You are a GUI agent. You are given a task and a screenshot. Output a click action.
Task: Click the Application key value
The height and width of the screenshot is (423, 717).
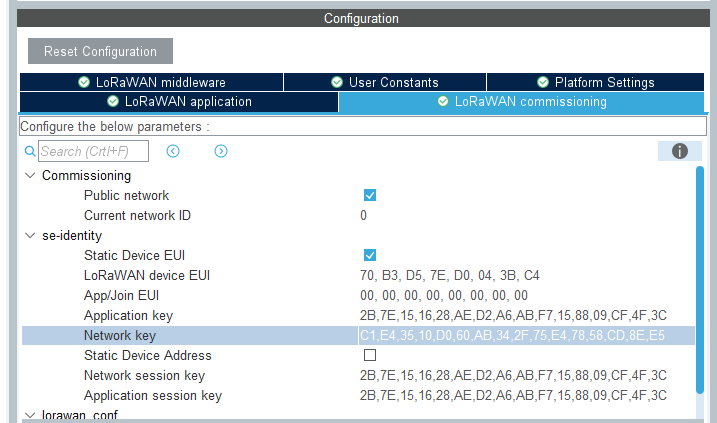click(x=513, y=316)
